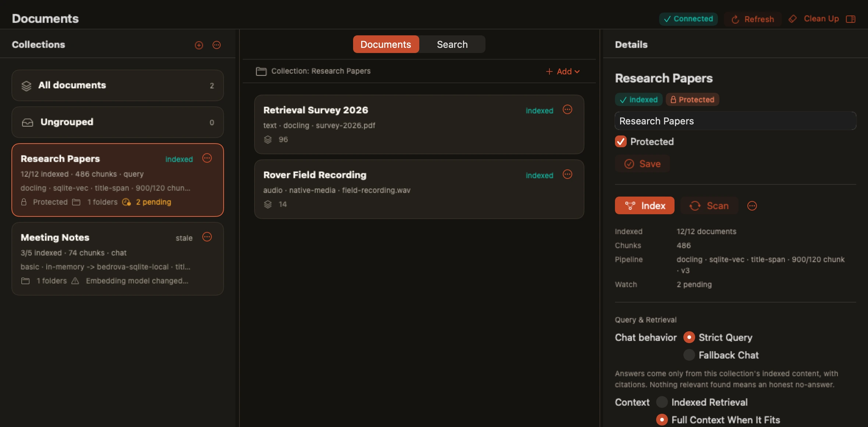Click the collection name input field
The width and height of the screenshot is (868, 427).
click(735, 121)
